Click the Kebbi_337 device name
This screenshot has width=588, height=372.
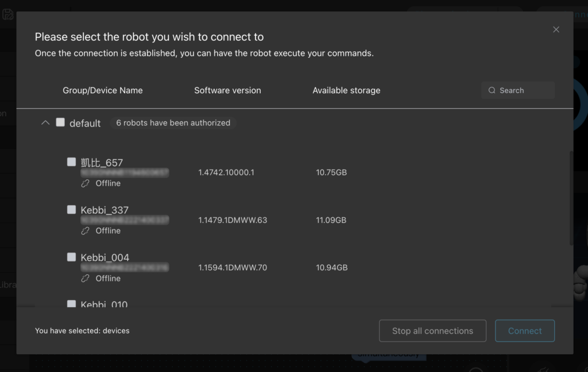coord(105,210)
